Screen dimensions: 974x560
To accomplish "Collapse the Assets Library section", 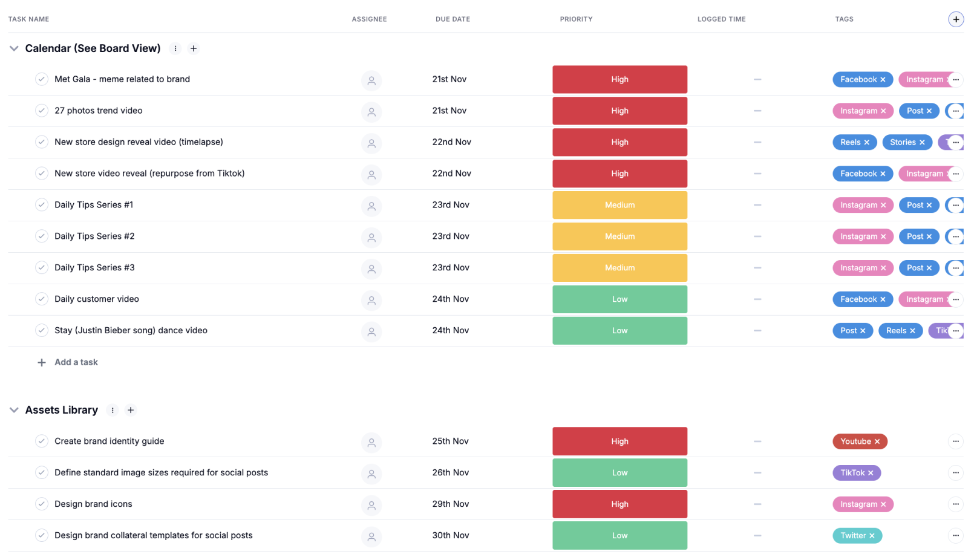I will click(14, 410).
